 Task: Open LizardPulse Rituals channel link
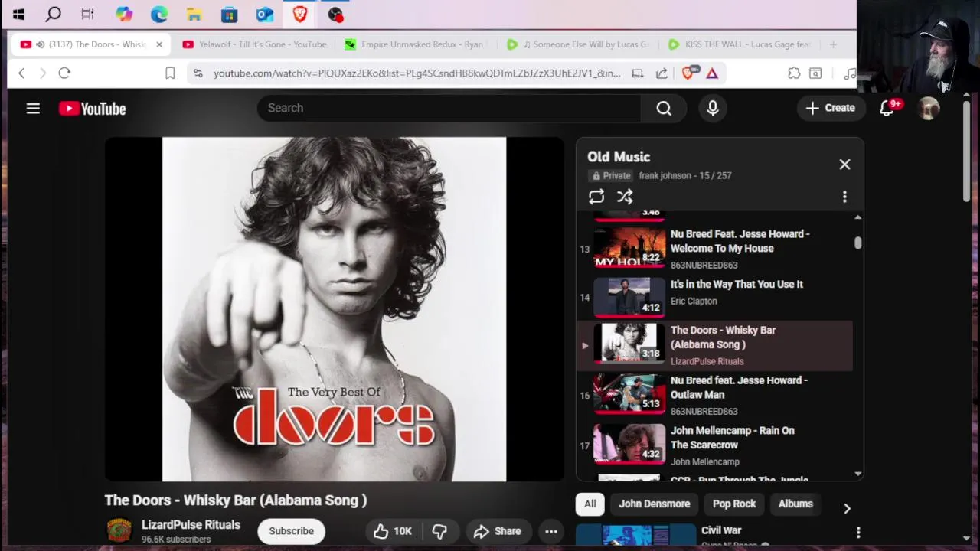click(x=191, y=525)
